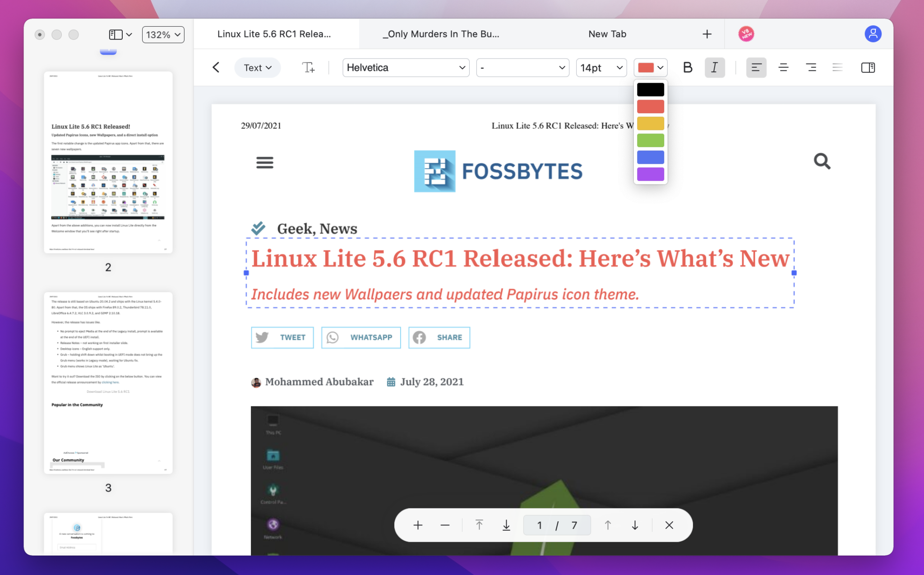Open the font style dropdown
This screenshot has height=575, width=924.
tap(522, 68)
